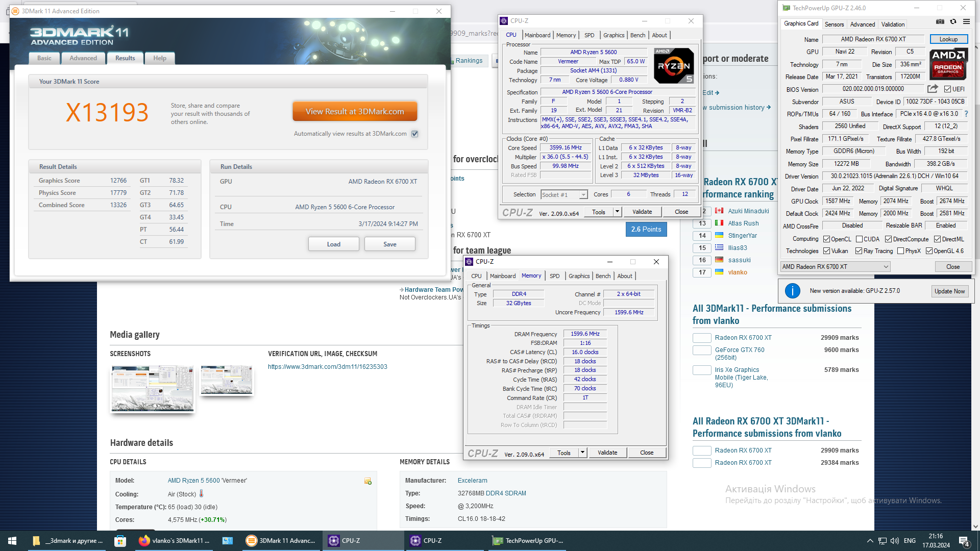The image size is (980, 551).
Task: Click the thermometer icon beside Air (Stock)
Action: pos(202,493)
